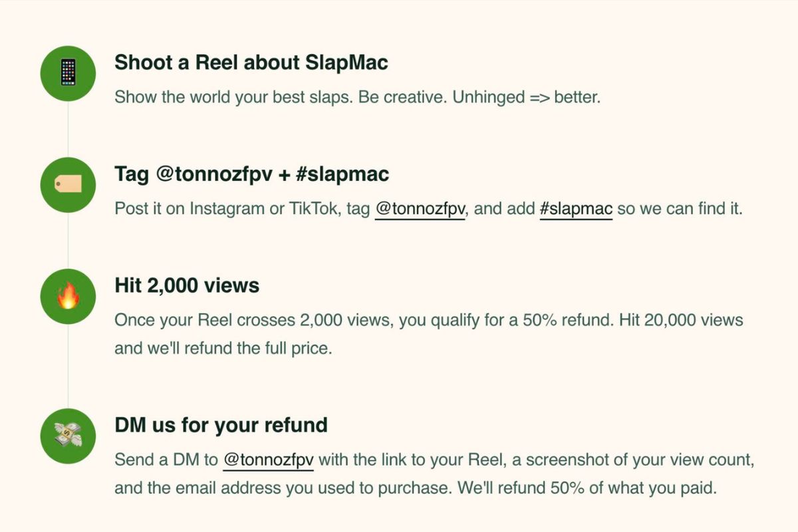The image size is (798, 532).
Task: Click the 'DM us for your refund' heading
Action: coord(221,425)
